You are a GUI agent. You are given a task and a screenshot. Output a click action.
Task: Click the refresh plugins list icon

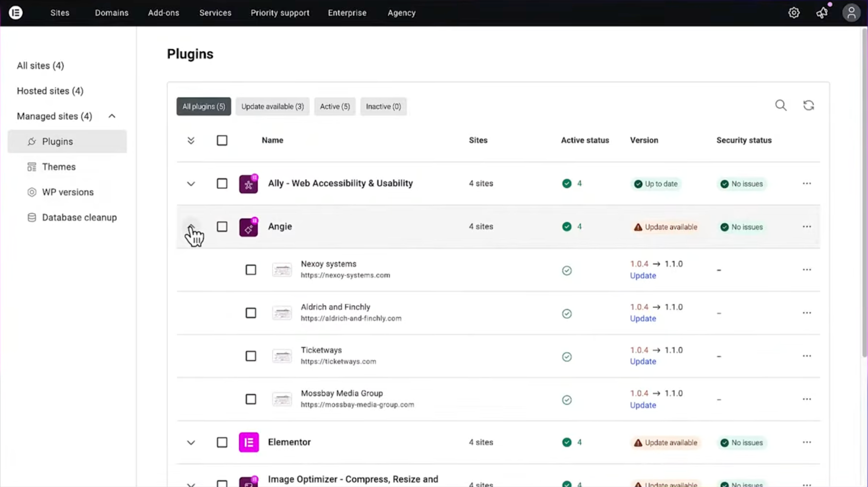pyautogui.click(x=808, y=105)
